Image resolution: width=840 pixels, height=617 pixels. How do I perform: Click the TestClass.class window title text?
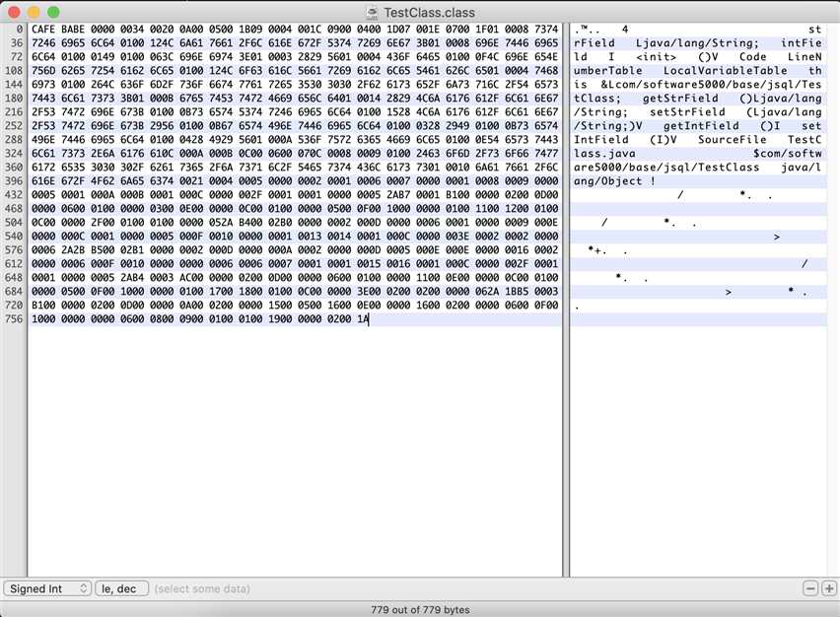429,12
